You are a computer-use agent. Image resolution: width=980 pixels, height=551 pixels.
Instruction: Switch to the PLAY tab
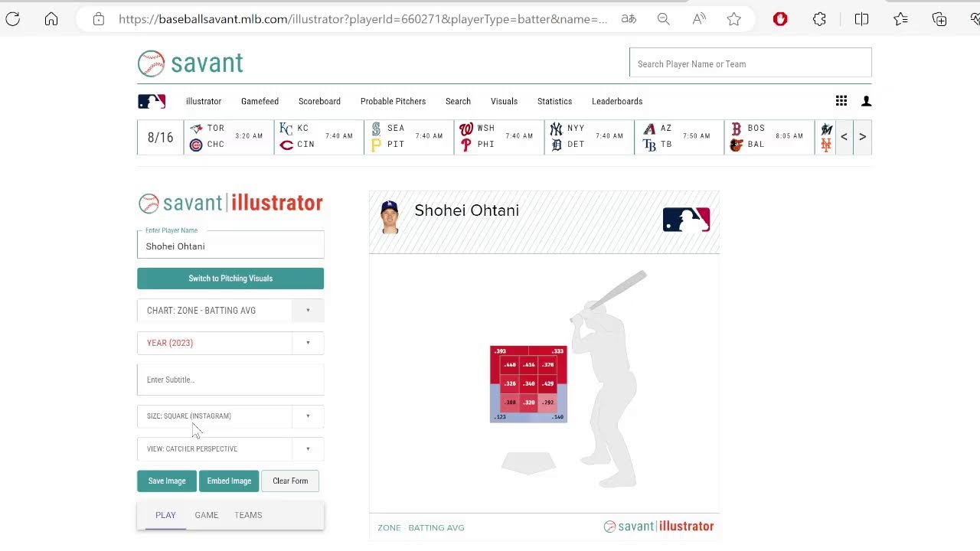(165, 515)
